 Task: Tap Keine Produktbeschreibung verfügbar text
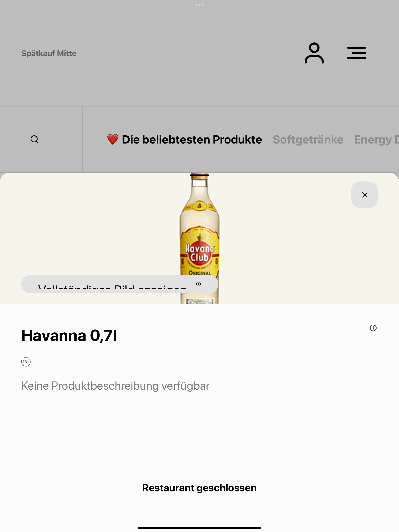click(115, 386)
